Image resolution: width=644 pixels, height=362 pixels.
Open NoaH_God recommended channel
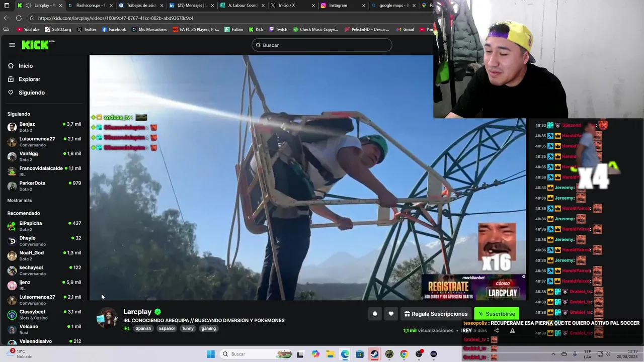tap(44, 255)
